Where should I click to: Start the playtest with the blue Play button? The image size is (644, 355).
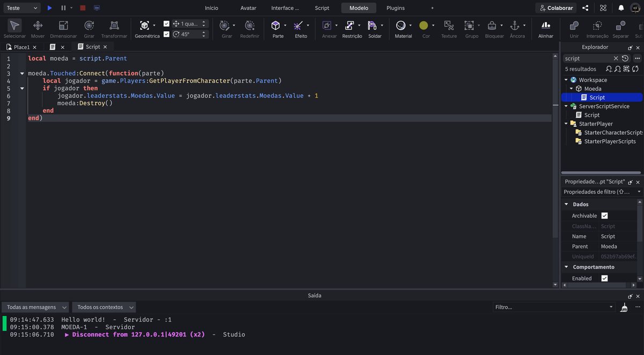[50, 8]
